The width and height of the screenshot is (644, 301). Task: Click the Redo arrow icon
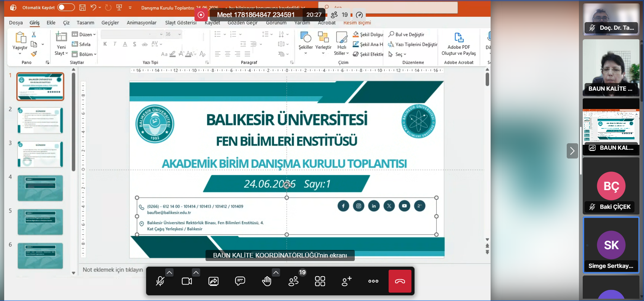pos(108,7)
